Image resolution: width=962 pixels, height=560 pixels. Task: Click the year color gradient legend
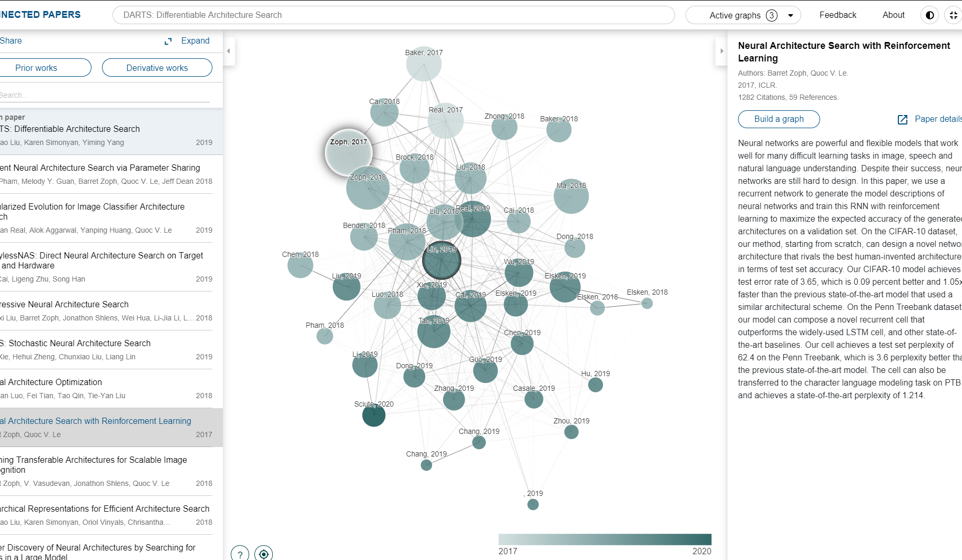pos(605,540)
